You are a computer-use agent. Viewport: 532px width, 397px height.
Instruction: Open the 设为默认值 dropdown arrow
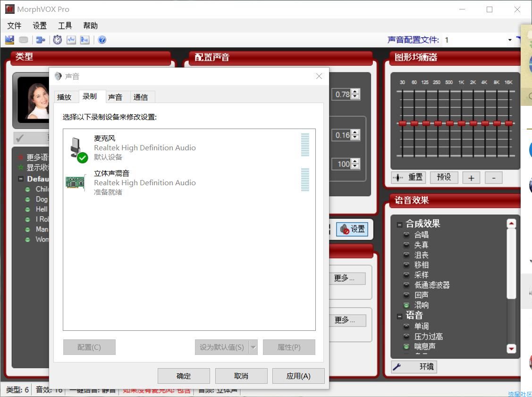253,347
